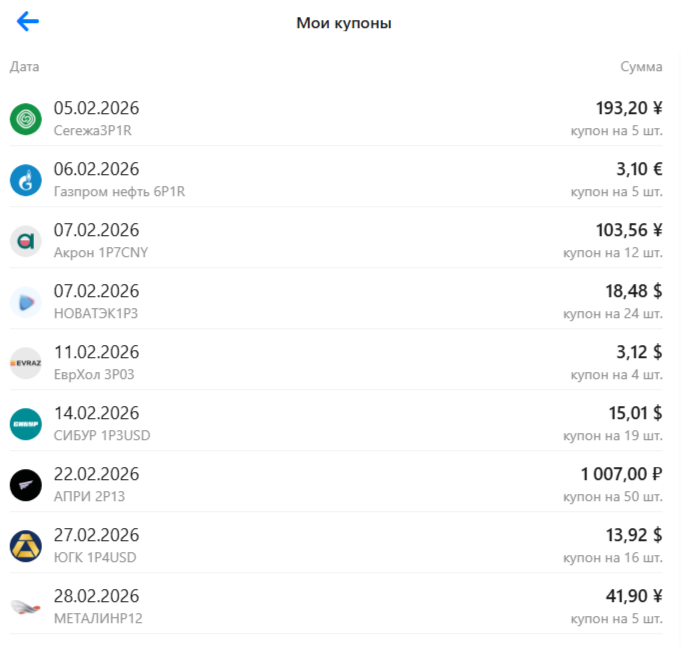Click the EVRAZ issuer logo
Viewport: 681px width, 646px height.
click(25, 363)
